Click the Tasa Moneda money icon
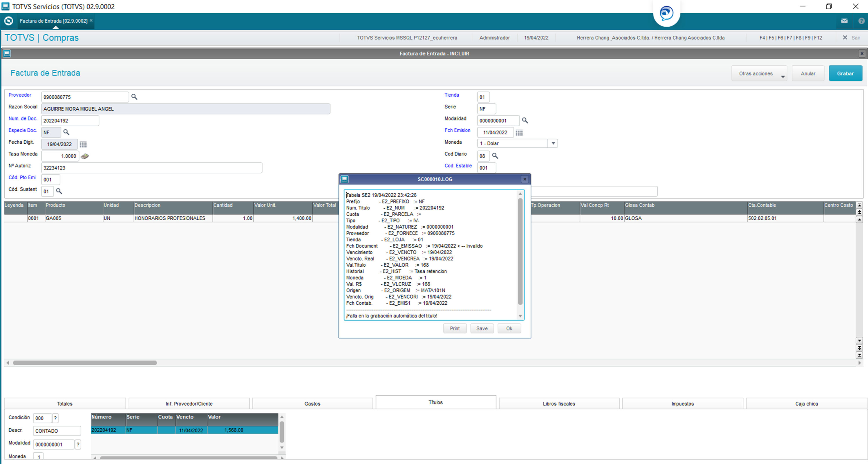This screenshot has height=464, width=868. pos(85,156)
